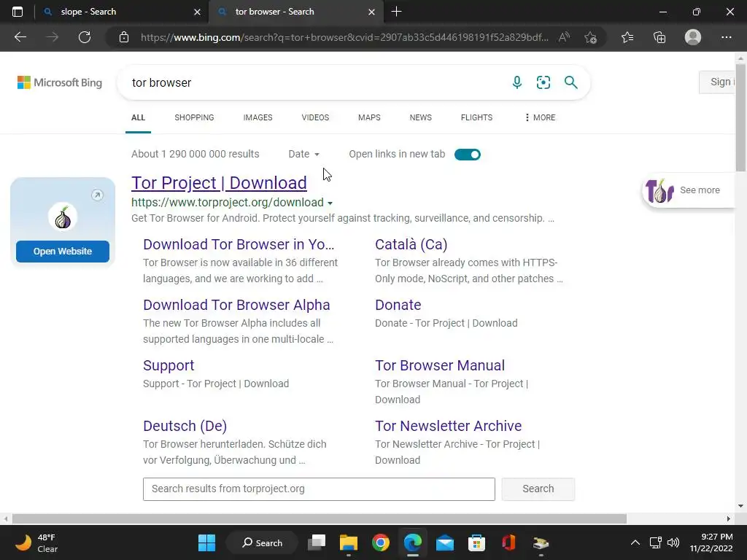Image resolution: width=747 pixels, height=560 pixels.
Task: Open the Edge profile avatar
Action: point(693,37)
